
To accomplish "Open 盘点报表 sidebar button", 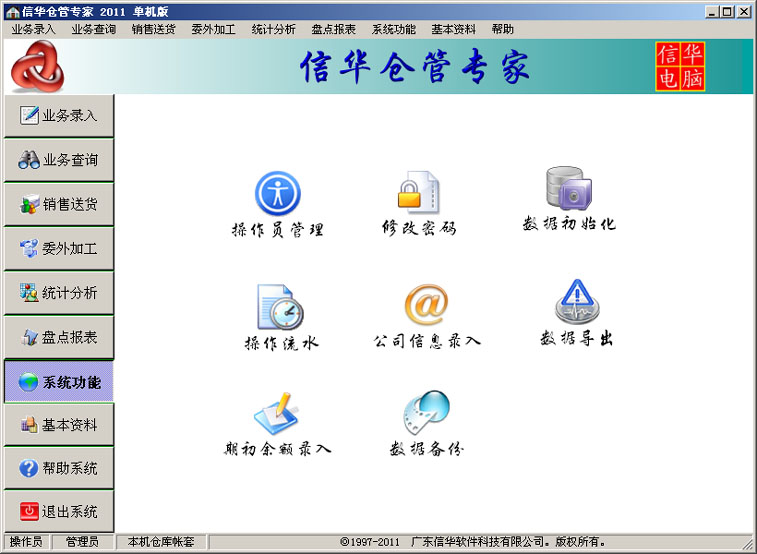I will (x=59, y=337).
